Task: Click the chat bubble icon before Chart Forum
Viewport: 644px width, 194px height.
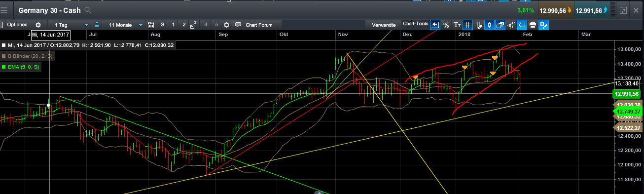Action: (238, 25)
